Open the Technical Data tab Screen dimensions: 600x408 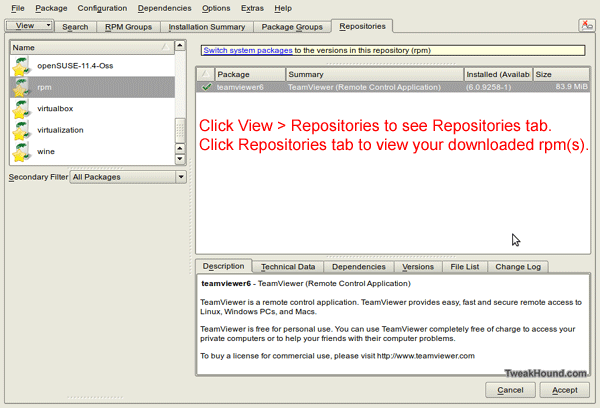(288, 267)
